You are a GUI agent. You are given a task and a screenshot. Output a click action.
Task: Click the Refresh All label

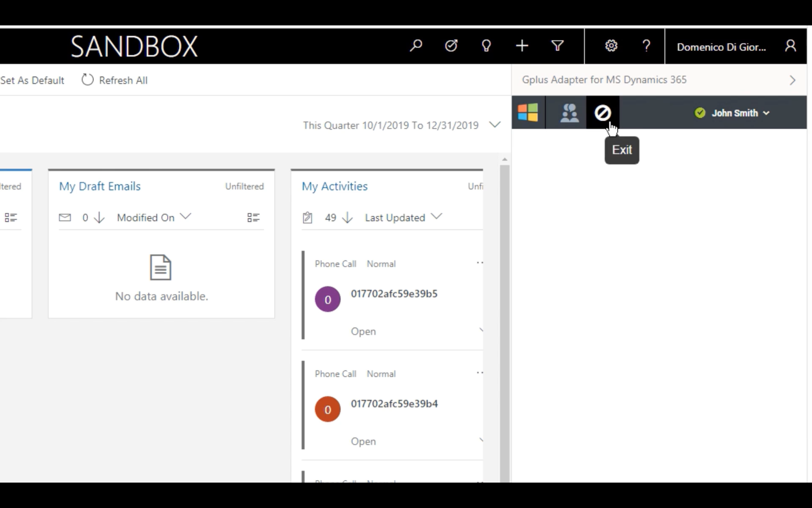(x=123, y=80)
